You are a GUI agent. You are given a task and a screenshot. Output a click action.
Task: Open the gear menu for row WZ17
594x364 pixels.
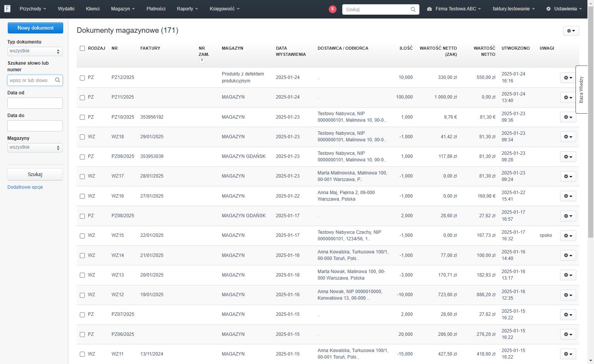pos(568,176)
